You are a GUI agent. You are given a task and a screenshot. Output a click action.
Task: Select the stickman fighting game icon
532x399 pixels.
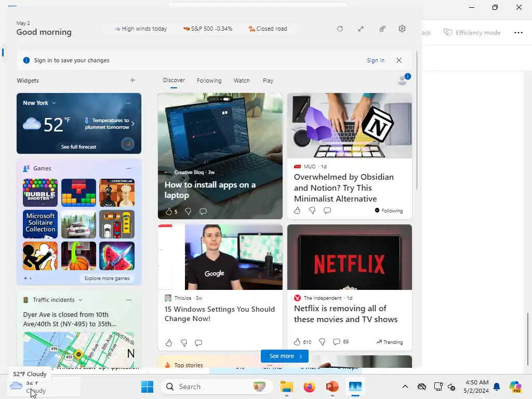click(40, 256)
